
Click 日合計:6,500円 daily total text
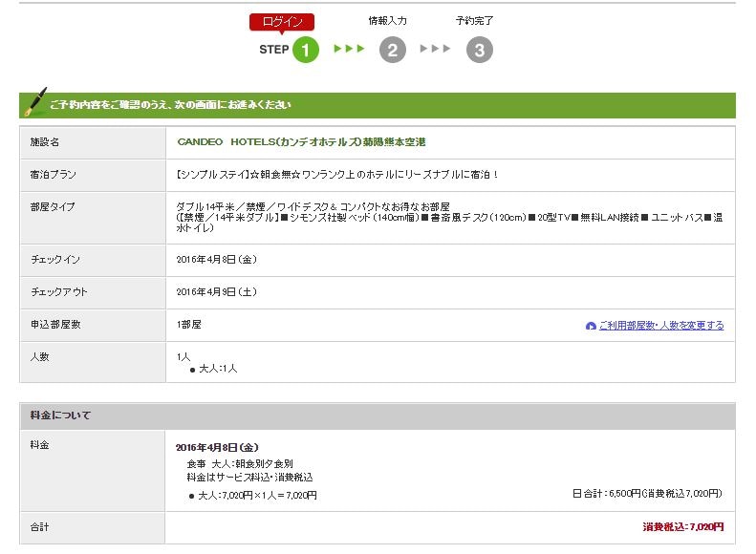(x=647, y=494)
